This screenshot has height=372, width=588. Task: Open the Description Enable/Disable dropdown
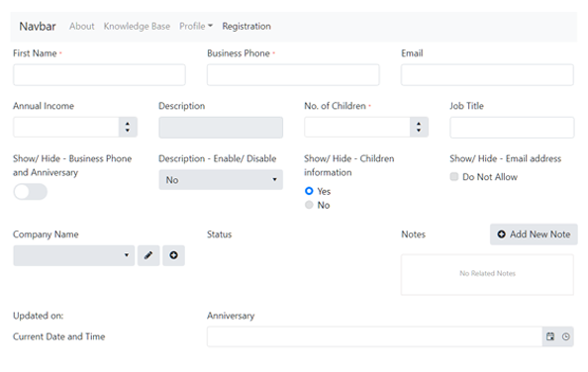click(221, 180)
